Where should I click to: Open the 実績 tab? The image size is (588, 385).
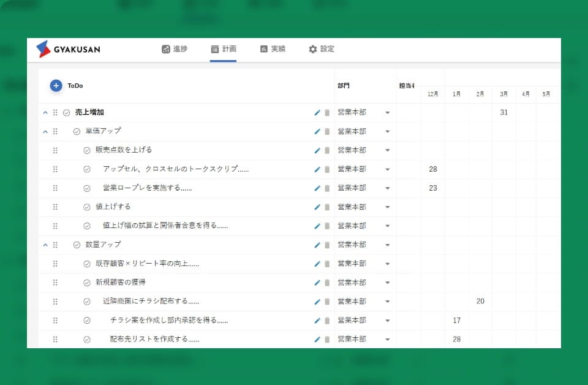pos(273,49)
